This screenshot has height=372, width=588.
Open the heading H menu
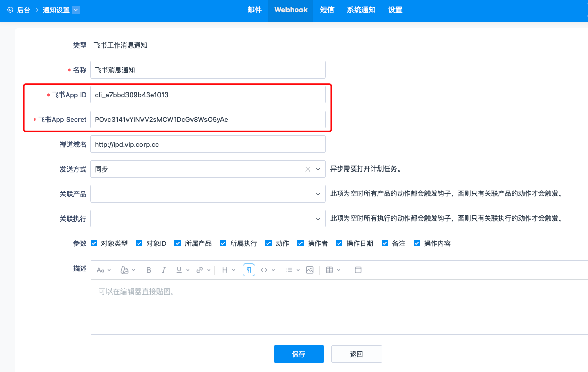click(x=228, y=270)
